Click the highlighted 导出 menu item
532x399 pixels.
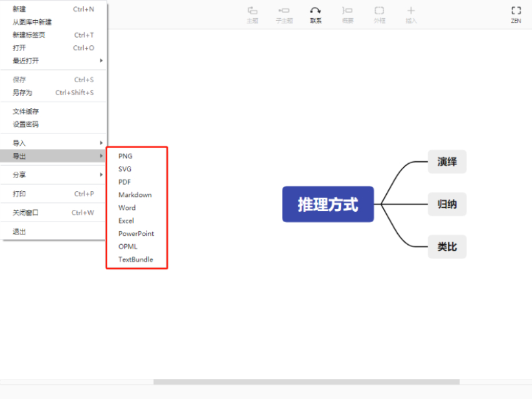(53, 156)
